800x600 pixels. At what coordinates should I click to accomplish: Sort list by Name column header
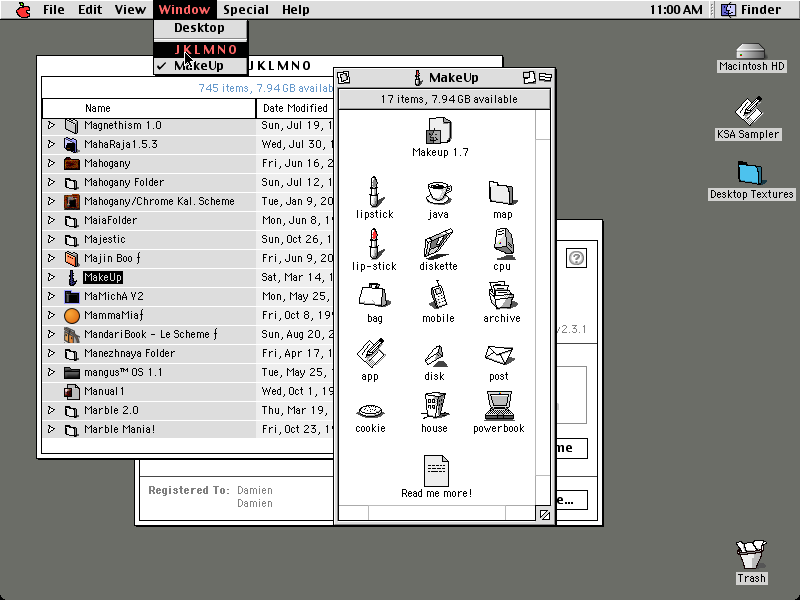[149, 108]
